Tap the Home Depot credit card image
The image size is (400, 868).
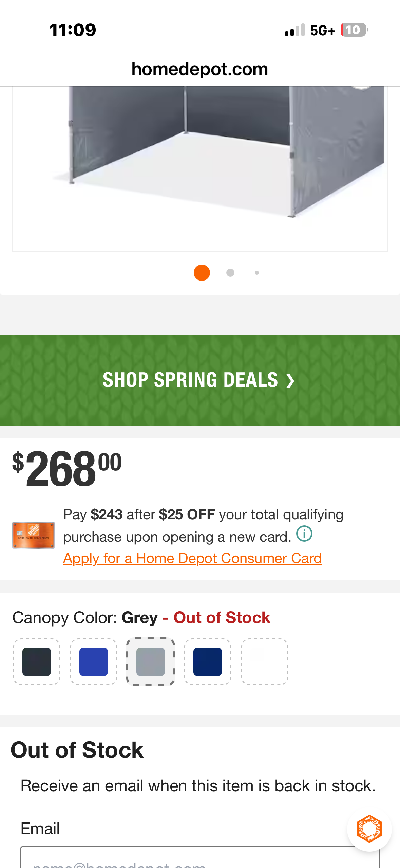[x=33, y=535]
